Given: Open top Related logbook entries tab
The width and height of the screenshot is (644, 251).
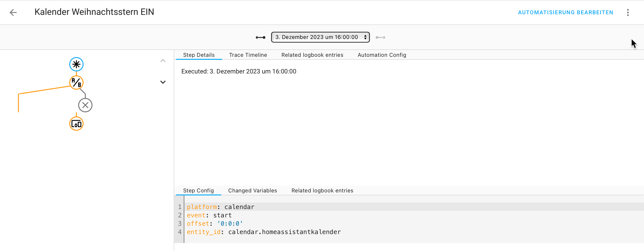Looking at the screenshot, I should (x=312, y=55).
